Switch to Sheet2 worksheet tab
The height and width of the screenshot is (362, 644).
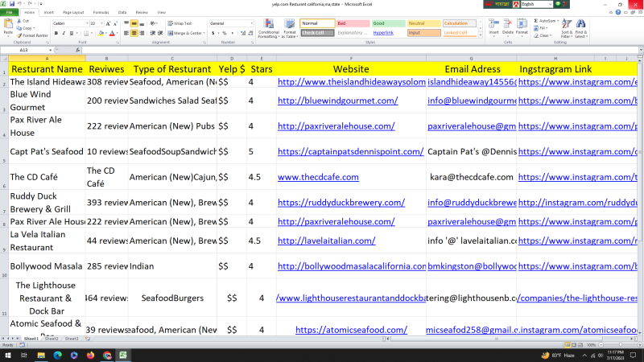point(52,339)
